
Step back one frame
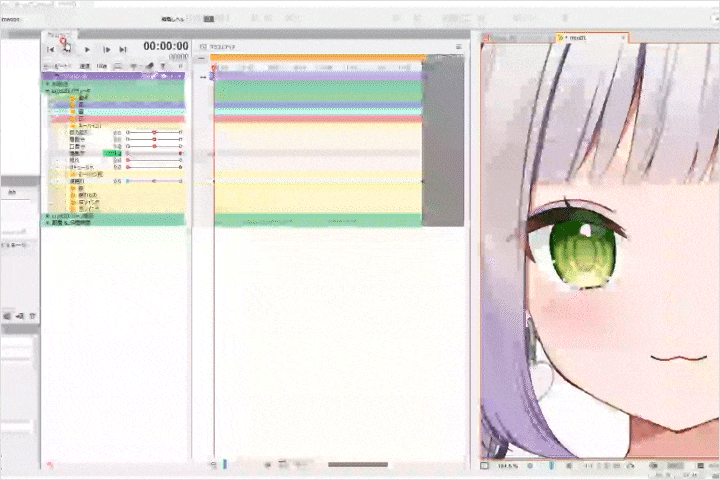point(67,49)
